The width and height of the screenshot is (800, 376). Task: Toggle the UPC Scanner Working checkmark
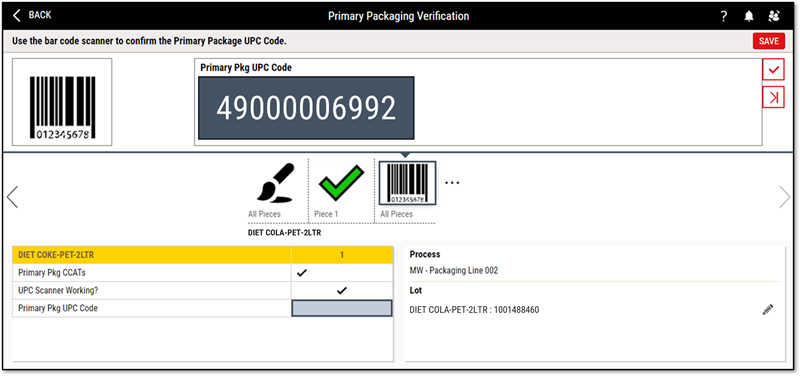[341, 291]
